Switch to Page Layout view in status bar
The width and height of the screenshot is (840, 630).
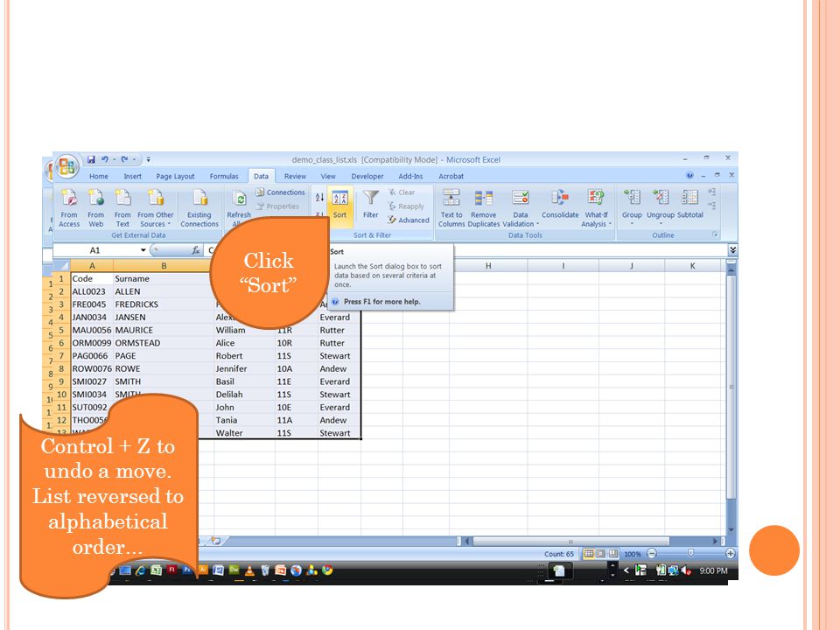(x=601, y=553)
